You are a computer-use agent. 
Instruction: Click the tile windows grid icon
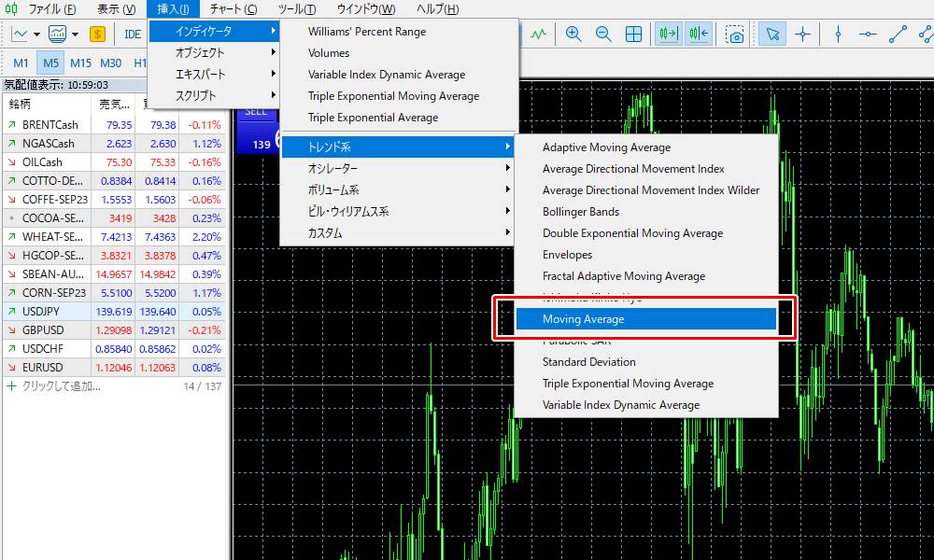pos(634,34)
